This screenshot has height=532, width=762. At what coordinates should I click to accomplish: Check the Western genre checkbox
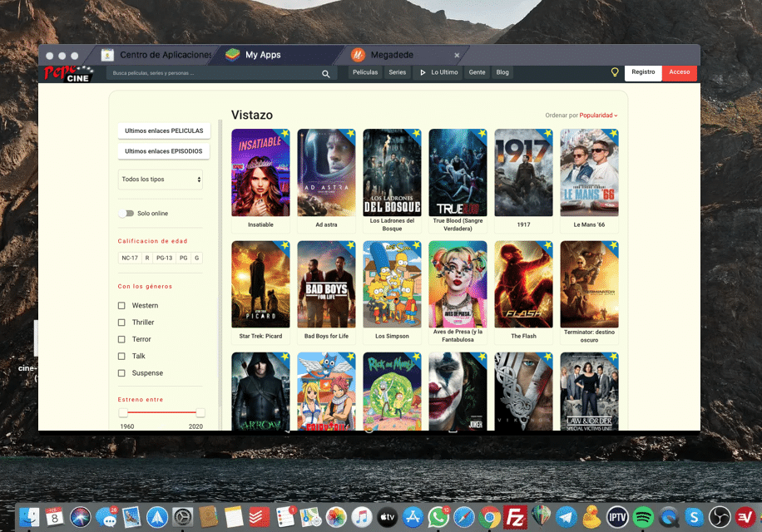121,305
